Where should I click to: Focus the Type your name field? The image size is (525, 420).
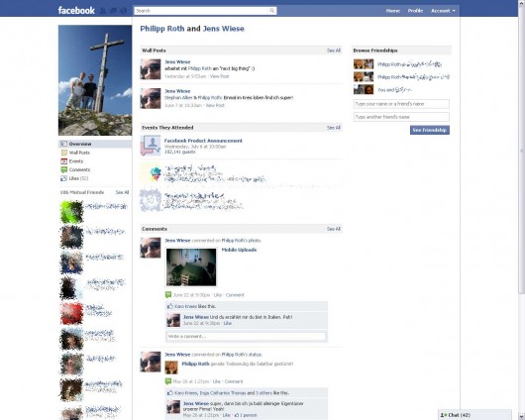pyautogui.click(x=401, y=104)
